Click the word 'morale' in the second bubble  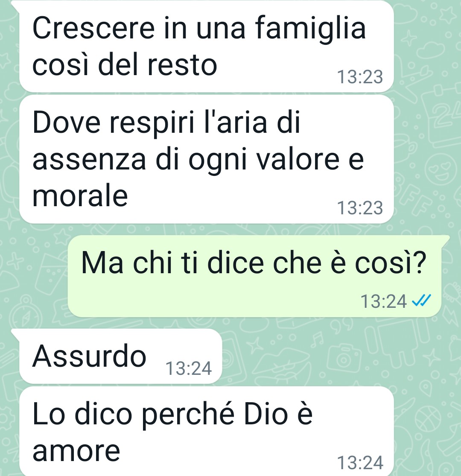point(80,196)
